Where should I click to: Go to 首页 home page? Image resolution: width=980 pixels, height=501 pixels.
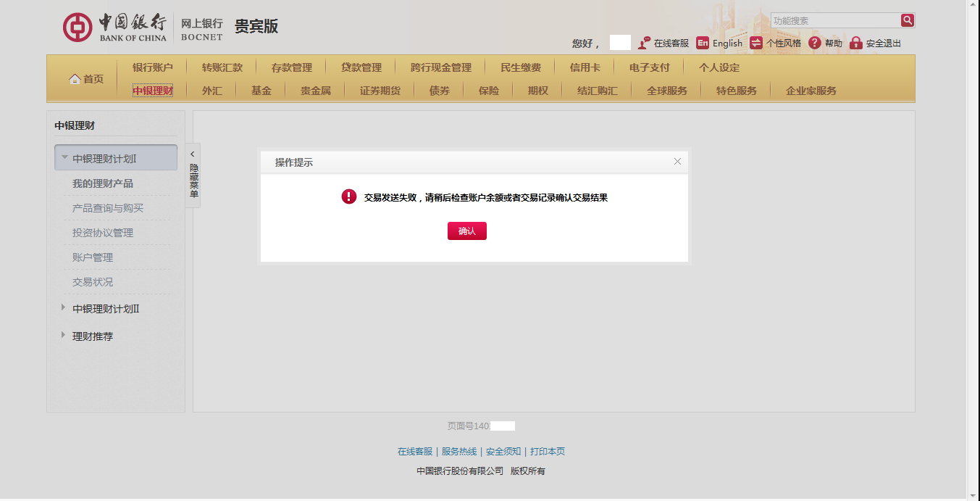(x=93, y=79)
